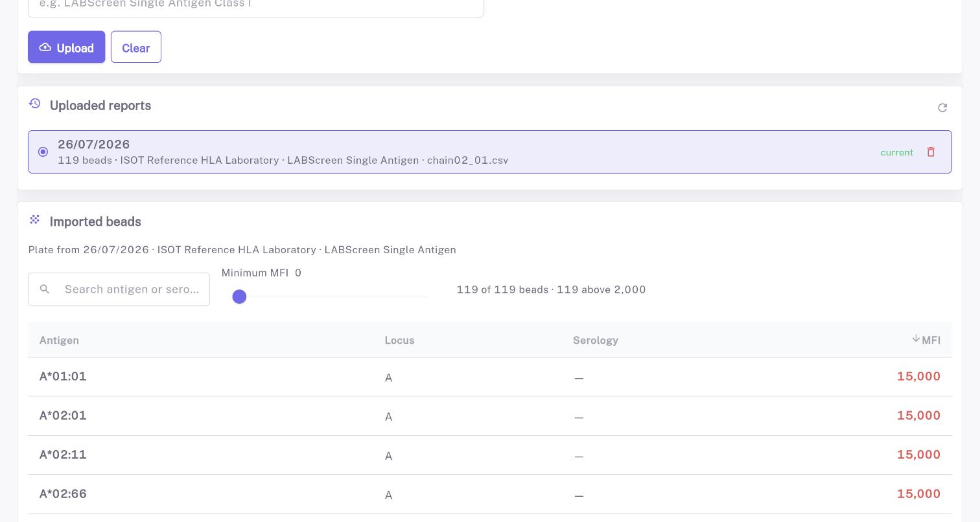Click the Serology dash for A*02:11

pyautogui.click(x=579, y=457)
